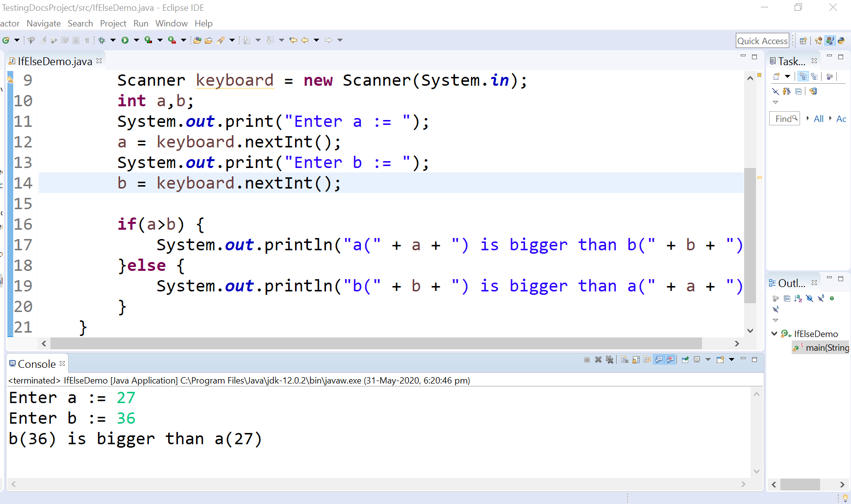Remove all terminated launches from Console
The width and height of the screenshot is (851, 504).
pos(609,360)
